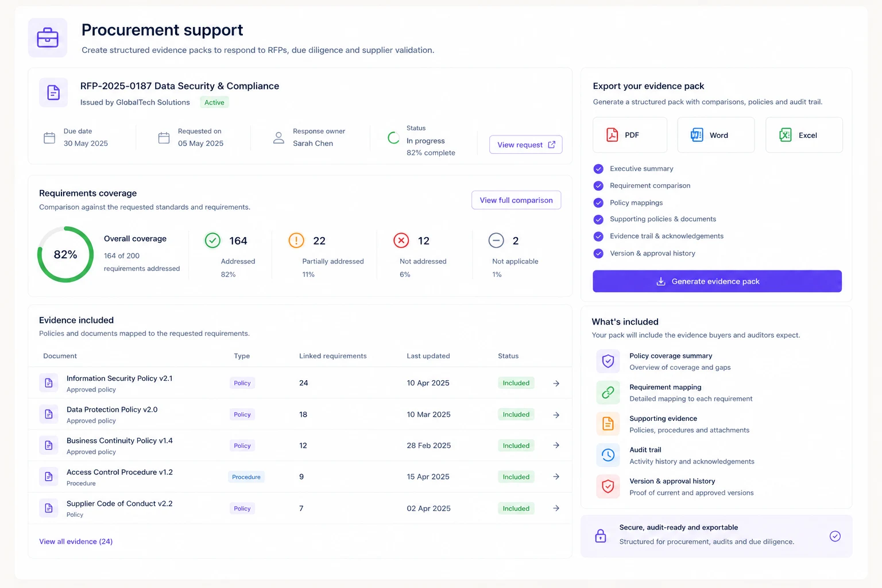882x588 pixels.
Task: Select PDF export format
Action: 630,135
